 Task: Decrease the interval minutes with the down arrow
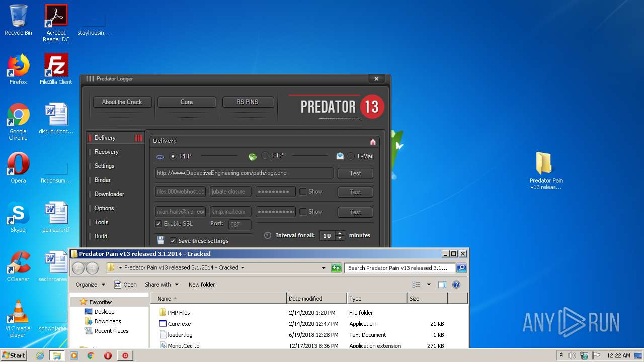click(x=340, y=238)
